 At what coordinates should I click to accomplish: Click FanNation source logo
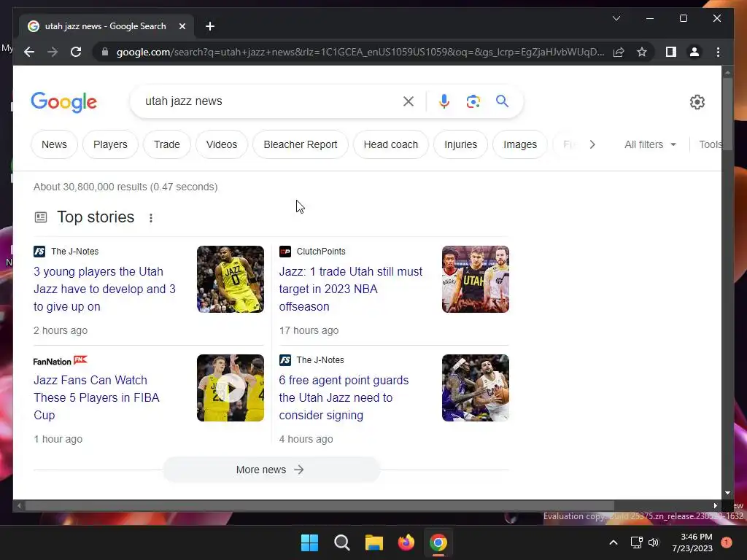(x=61, y=360)
